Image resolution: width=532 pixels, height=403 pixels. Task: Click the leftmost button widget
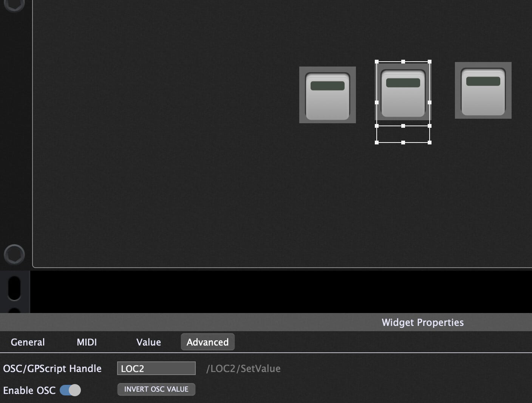[327, 95]
